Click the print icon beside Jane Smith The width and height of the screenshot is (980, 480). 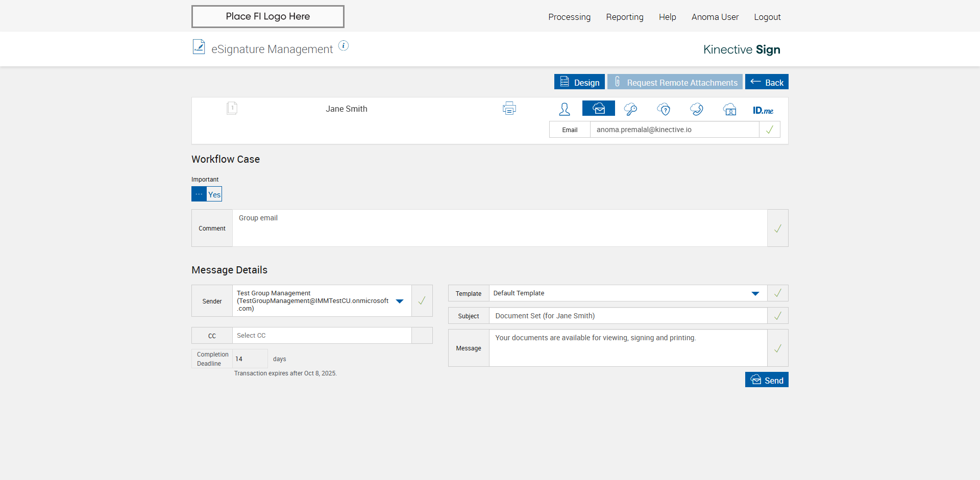pyautogui.click(x=509, y=109)
